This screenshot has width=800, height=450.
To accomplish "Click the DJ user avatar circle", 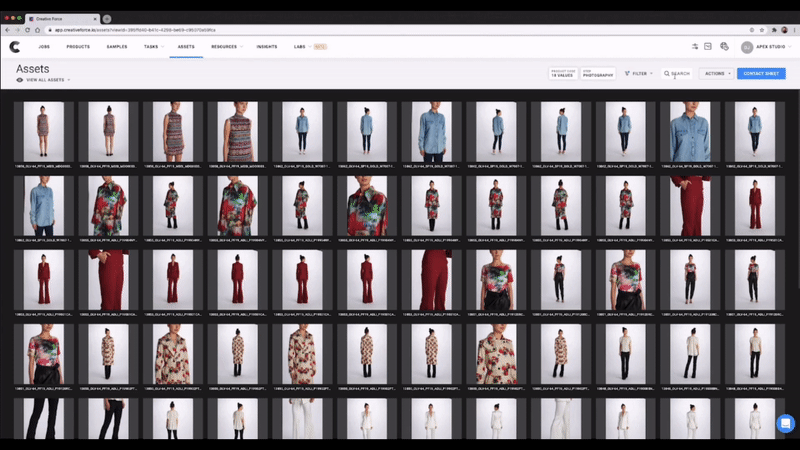I will coord(747,47).
